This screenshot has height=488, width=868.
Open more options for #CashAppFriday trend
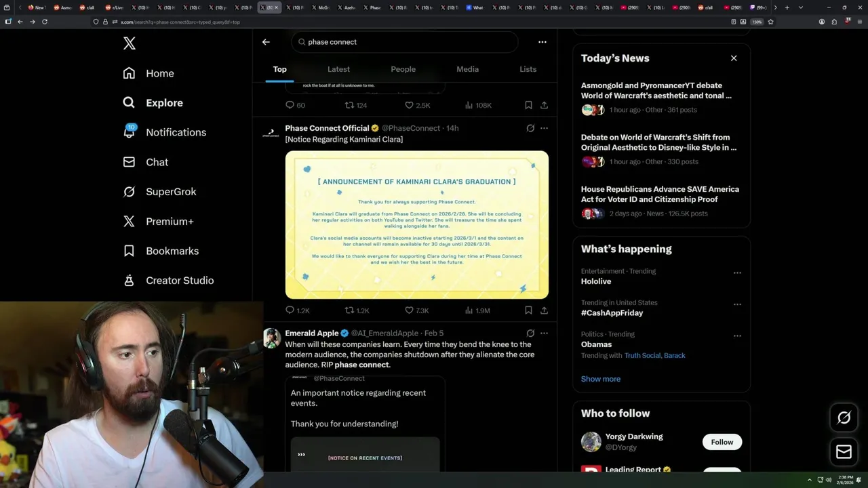737,304
